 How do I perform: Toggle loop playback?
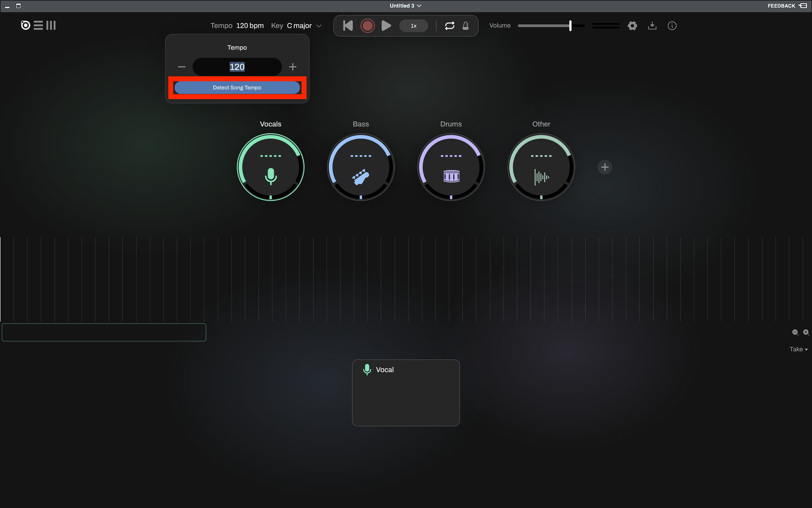pos(450,26)
